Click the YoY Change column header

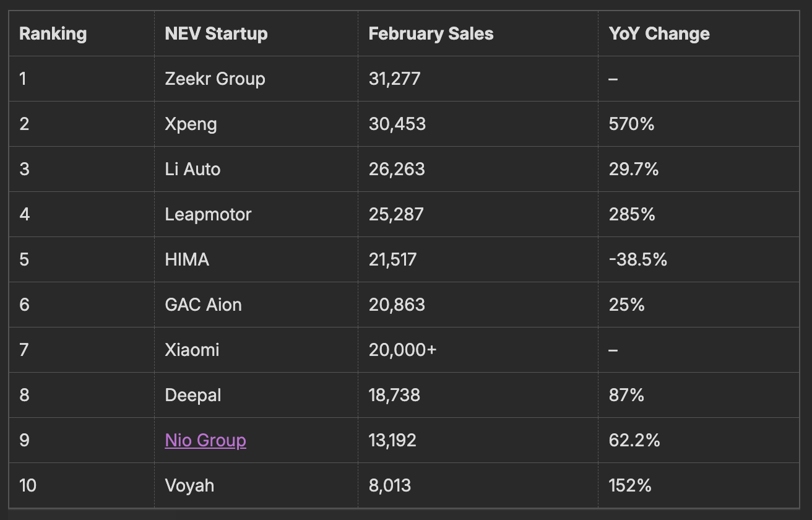[x=659, y=33]
